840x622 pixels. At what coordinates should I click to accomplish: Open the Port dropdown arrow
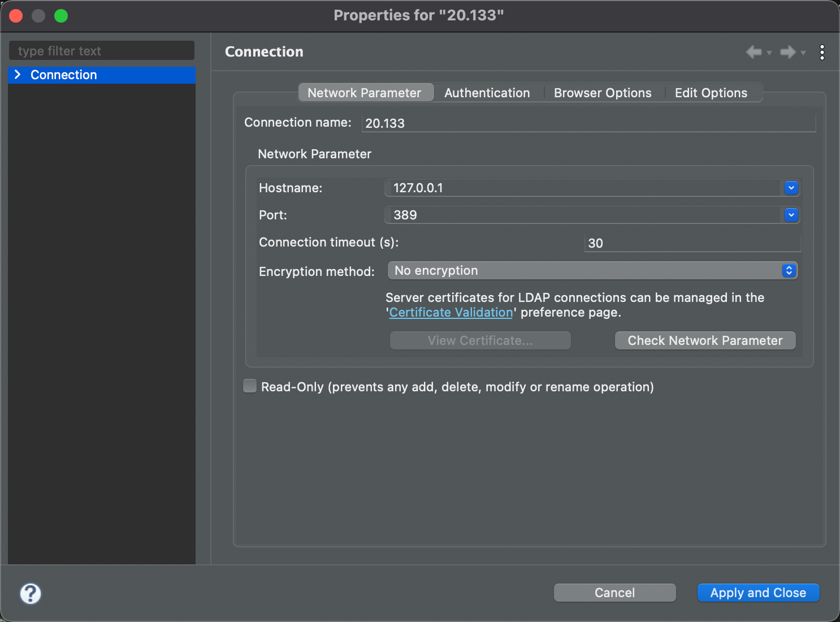point(791,215)
